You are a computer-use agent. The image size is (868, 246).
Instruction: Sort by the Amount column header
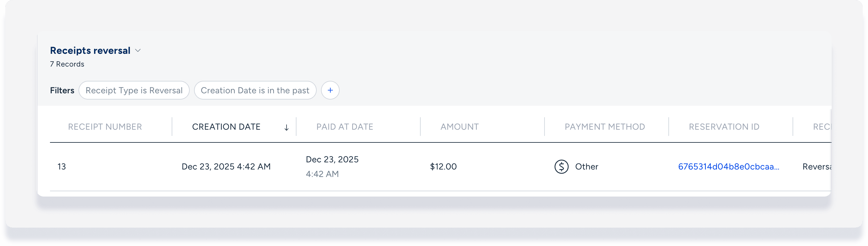pos(459,127)
